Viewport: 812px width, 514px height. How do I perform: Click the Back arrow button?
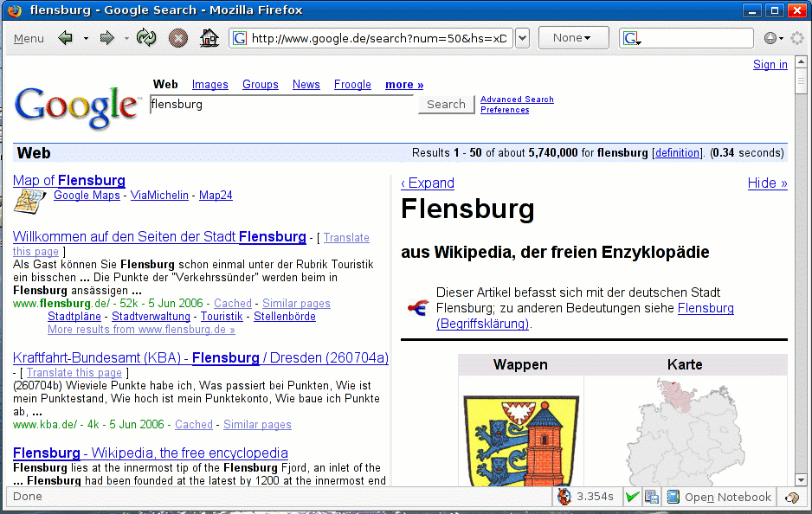click(65, 38)
